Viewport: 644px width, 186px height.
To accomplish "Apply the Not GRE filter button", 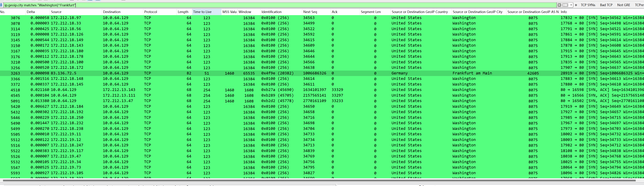I will pos(624,5).
